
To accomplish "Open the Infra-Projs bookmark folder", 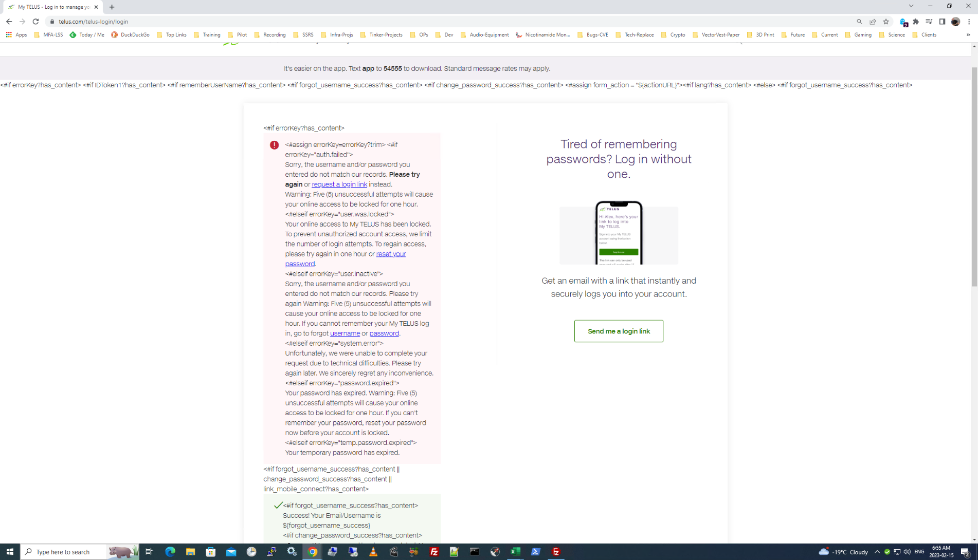I will pyautogui.click(x=337, y=35).
